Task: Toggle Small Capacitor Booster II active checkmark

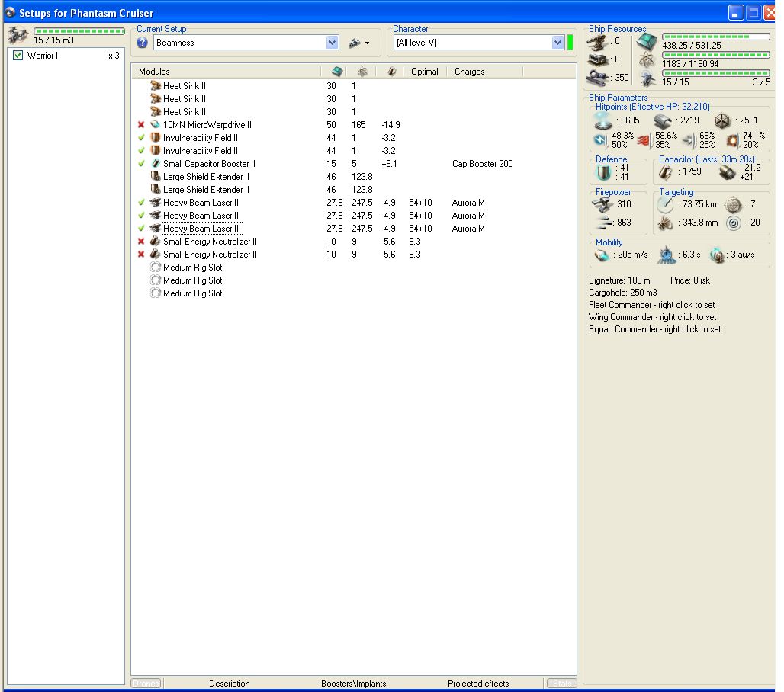Action: tap(141, 164)
